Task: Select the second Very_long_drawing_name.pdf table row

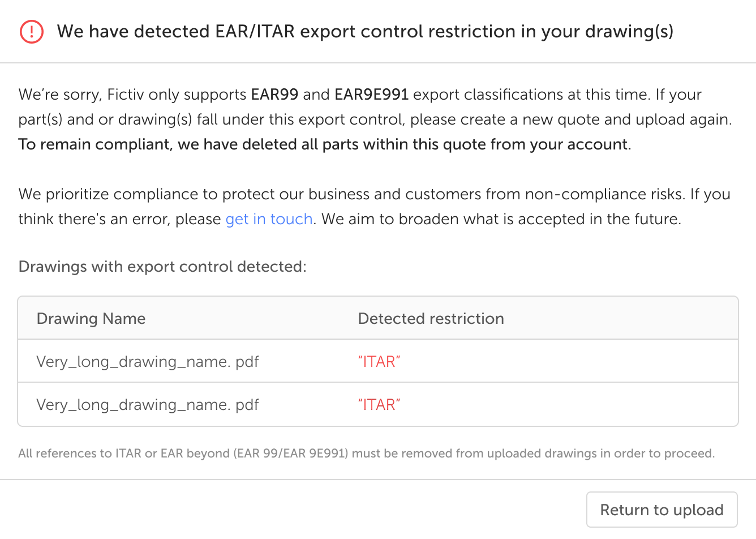Action: click(x=148, y=405)
